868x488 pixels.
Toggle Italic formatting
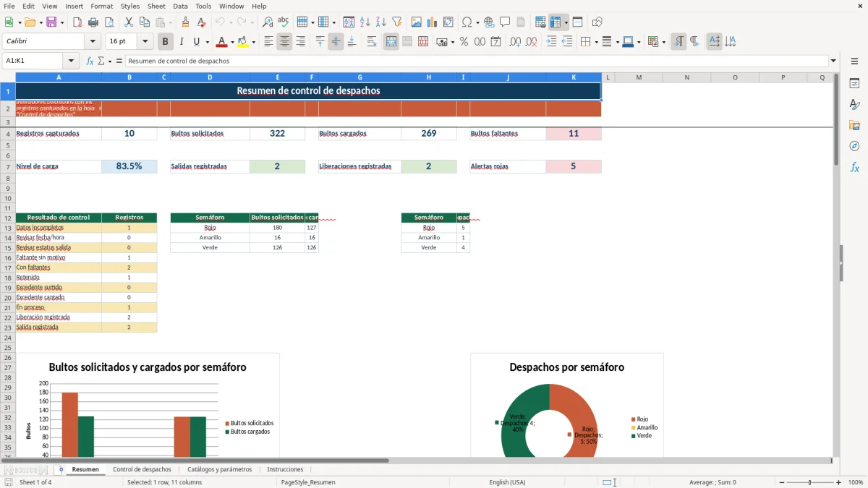tap(181, 42)
